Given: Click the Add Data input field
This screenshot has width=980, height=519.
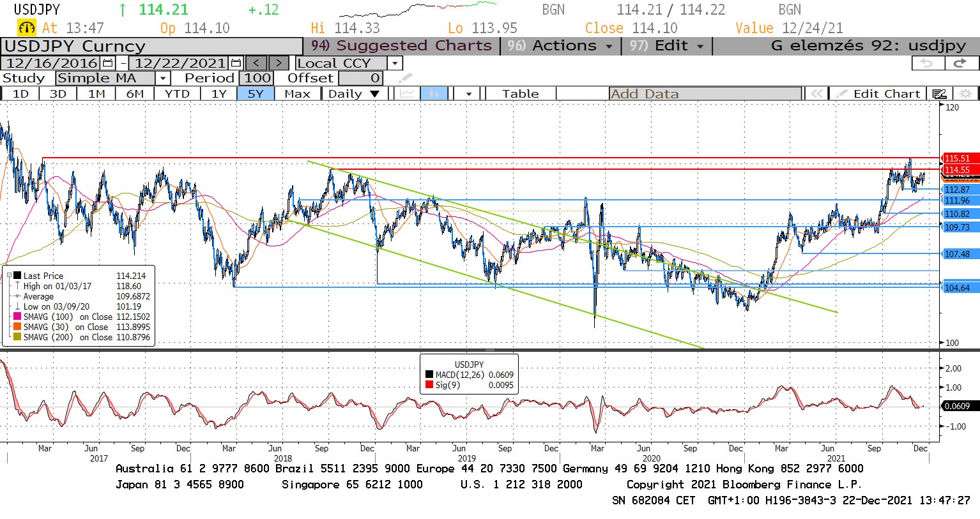Looking at the screenshot, I should tap(705, 94).
